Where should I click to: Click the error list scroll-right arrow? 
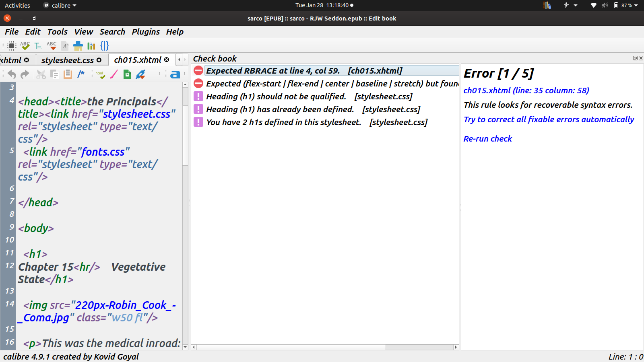[456, 347]
